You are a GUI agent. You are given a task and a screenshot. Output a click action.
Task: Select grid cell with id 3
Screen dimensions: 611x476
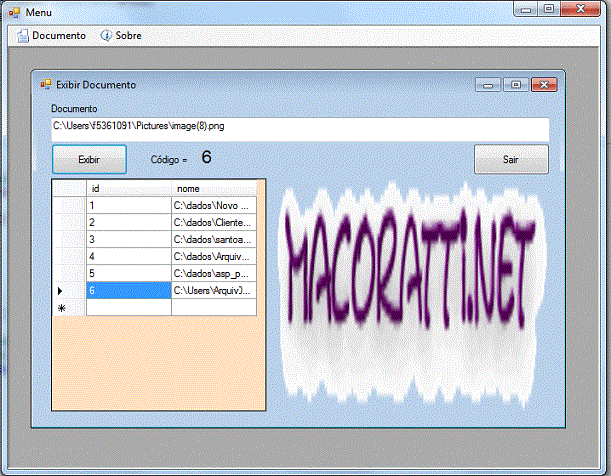(129, 239)
